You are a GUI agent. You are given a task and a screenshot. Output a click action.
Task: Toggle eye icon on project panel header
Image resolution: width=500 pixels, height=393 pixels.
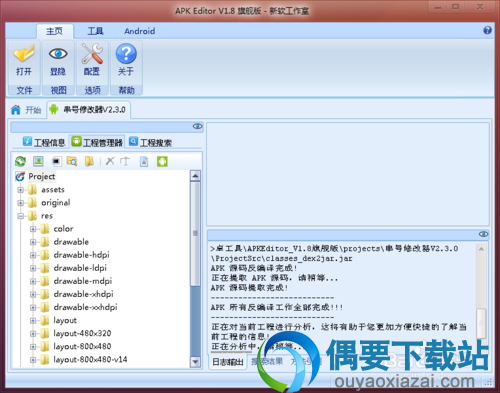click(x=197, y=126)
